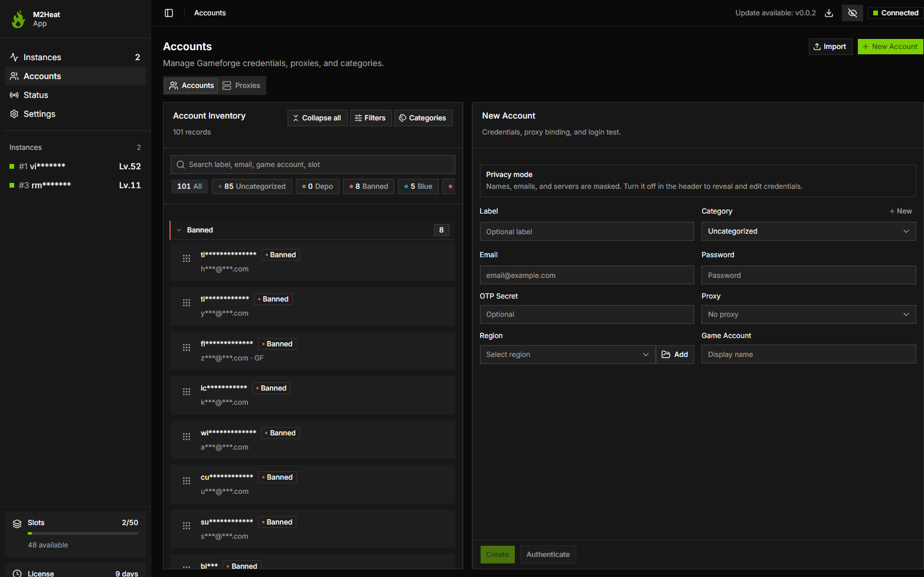The image size is (924, 577).
Task: Click Banned tag on y***@***.com account
Action: tap(273, 299)
